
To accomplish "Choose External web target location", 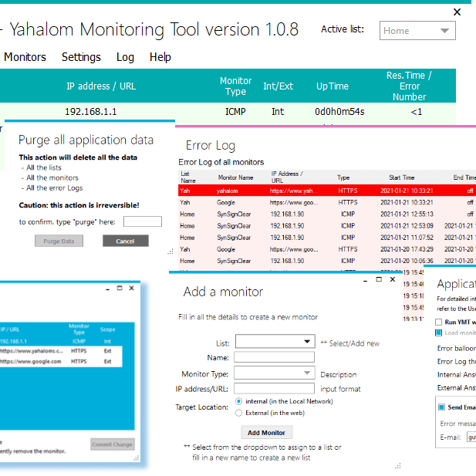I will pos(239,413).
